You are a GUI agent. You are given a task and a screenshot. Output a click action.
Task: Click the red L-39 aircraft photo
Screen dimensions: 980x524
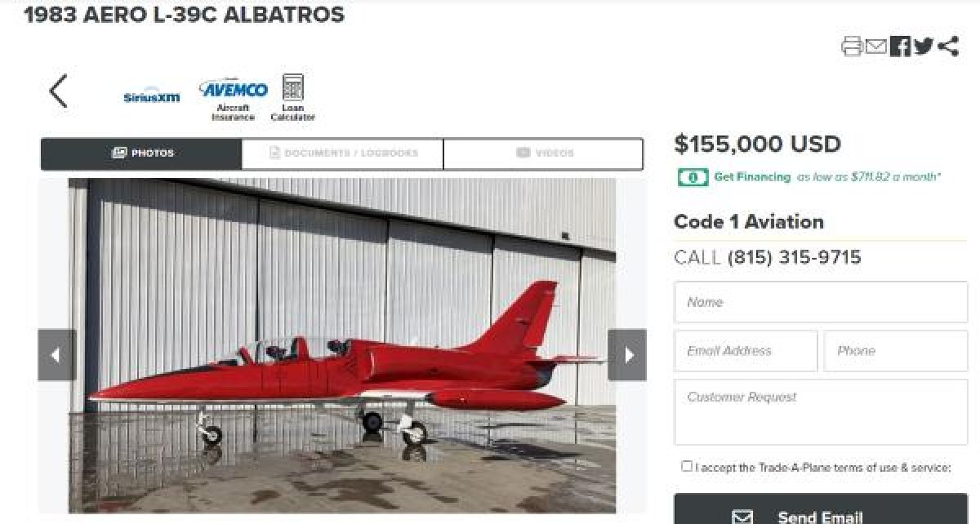342,345
